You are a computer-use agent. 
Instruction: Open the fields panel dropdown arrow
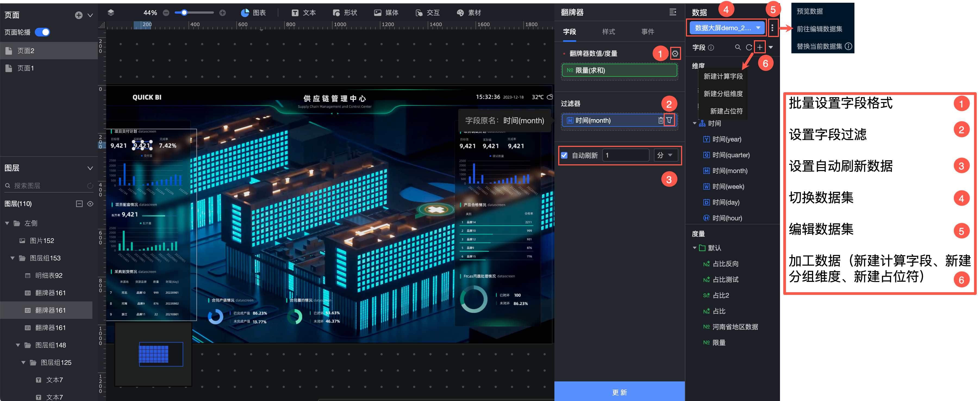pos(771,48)
